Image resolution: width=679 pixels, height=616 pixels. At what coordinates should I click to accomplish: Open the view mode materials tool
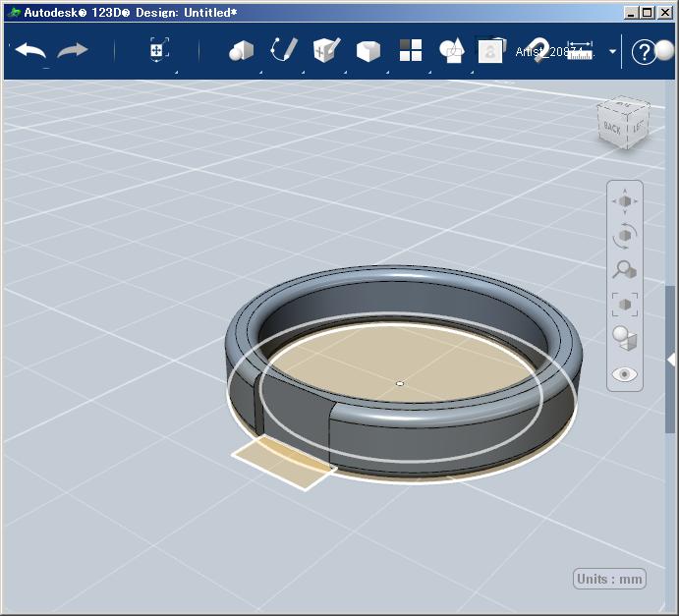coord(624,338)
